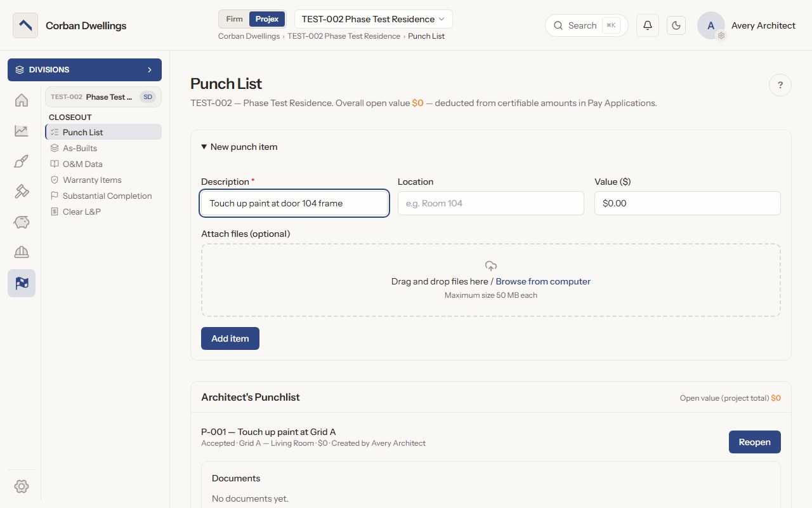
Task: Click the Value ($) input field
Action: 688,203
